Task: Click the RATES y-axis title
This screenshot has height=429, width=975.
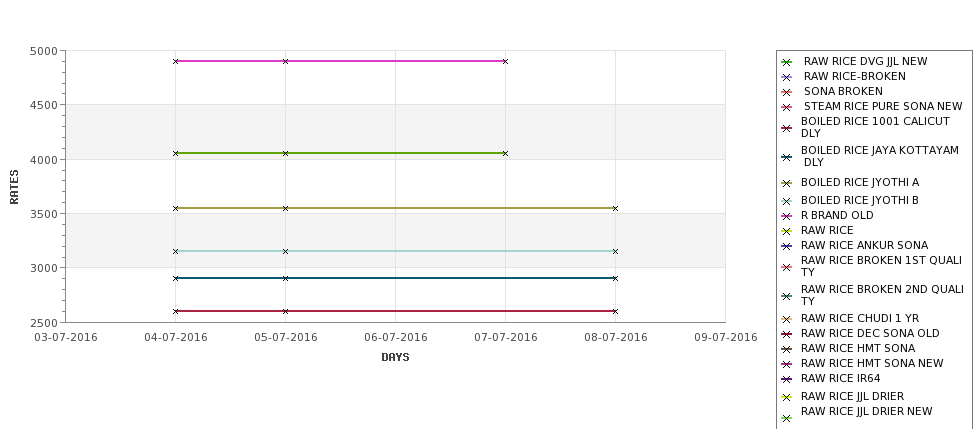Action: click(14, 187)
